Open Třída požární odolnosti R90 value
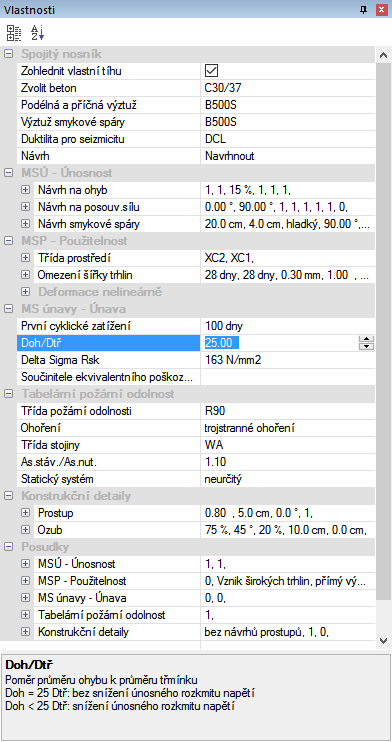Image resolution: width=392 pixels, height=742 pixels. click(x=288, y=411)
